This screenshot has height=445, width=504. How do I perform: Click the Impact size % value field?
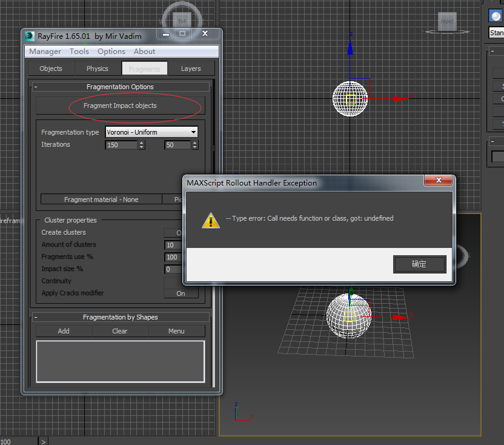(174, 269)
